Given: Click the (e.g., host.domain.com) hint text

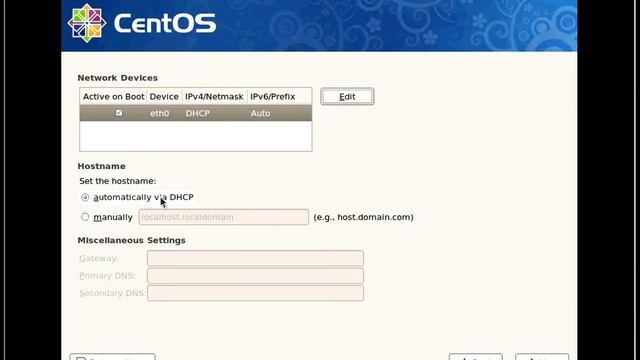Looking at the screenshot, I should [363, 217].
